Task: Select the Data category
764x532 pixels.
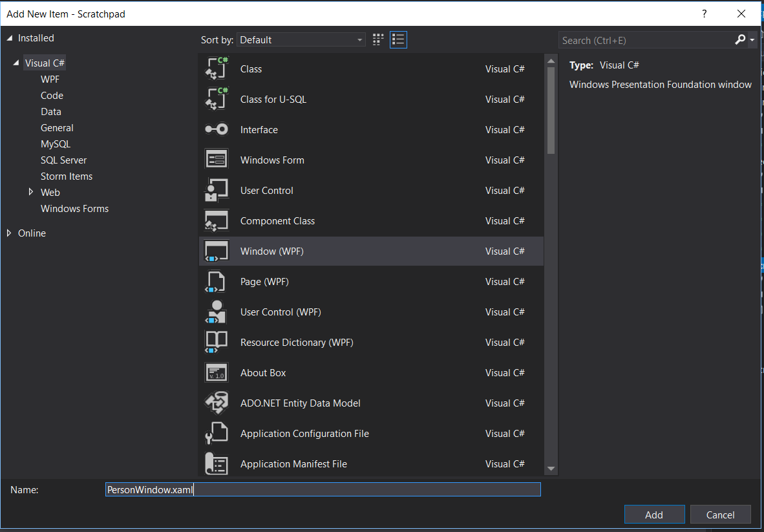Action: click(51, 112)
